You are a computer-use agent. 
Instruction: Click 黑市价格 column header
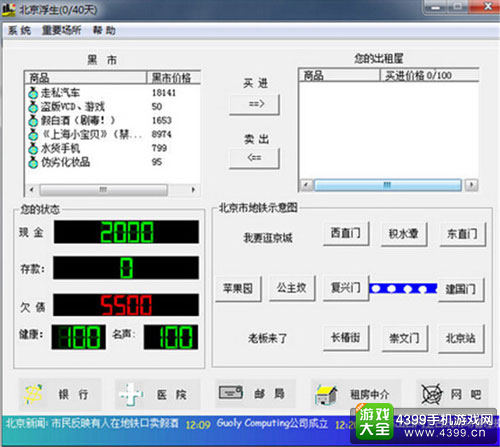pyautogui.click(x=174, y=78)
